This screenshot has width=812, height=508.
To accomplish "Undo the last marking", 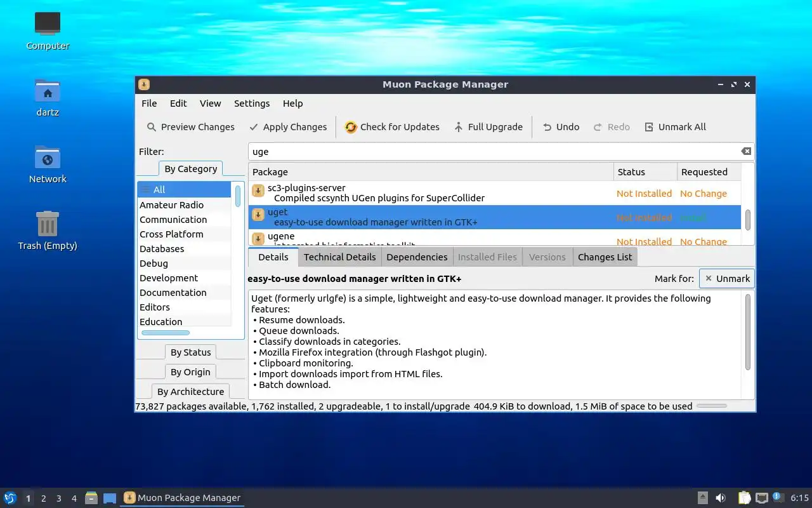I will [561, 127].
